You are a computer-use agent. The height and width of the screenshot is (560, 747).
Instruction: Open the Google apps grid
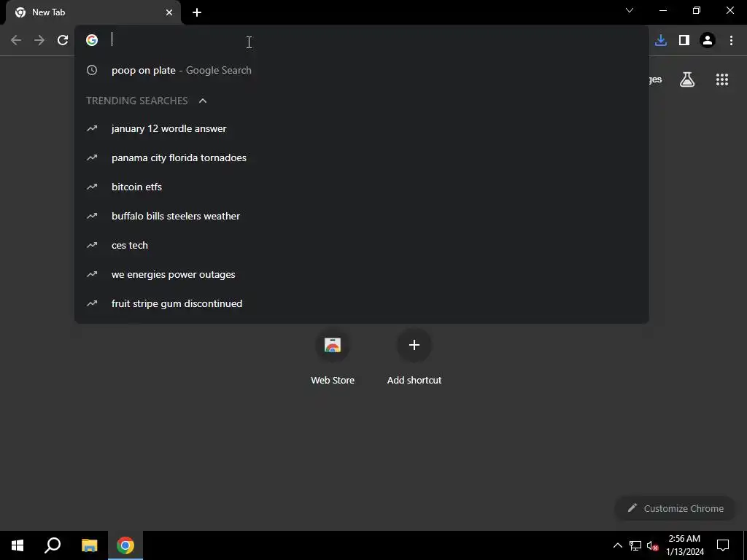coord(722,79)
